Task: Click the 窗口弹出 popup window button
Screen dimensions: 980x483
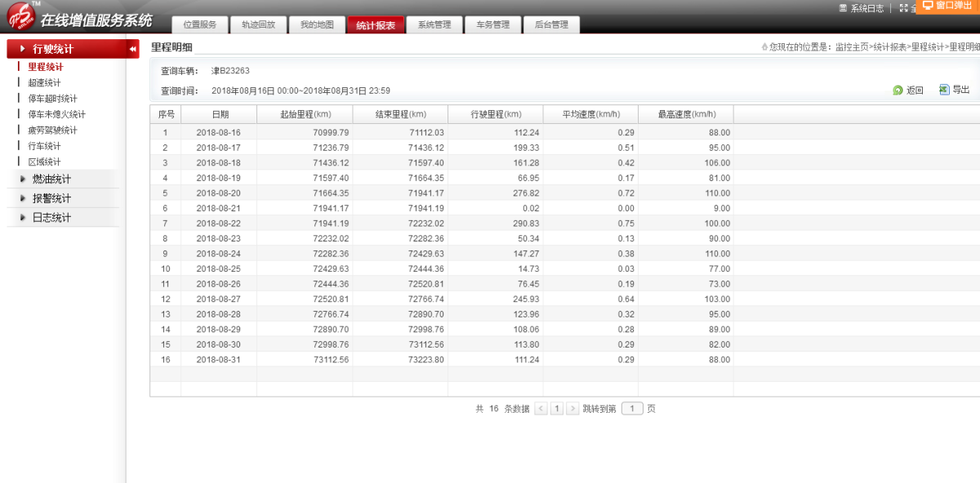Action: point(948,6)
